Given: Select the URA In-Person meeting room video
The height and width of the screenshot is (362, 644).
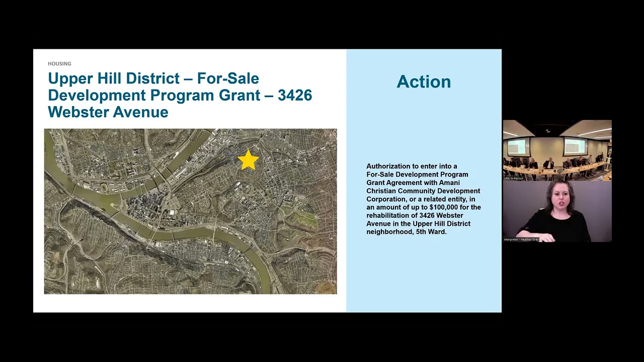Looking at the screenshot, I should [557, 150].
